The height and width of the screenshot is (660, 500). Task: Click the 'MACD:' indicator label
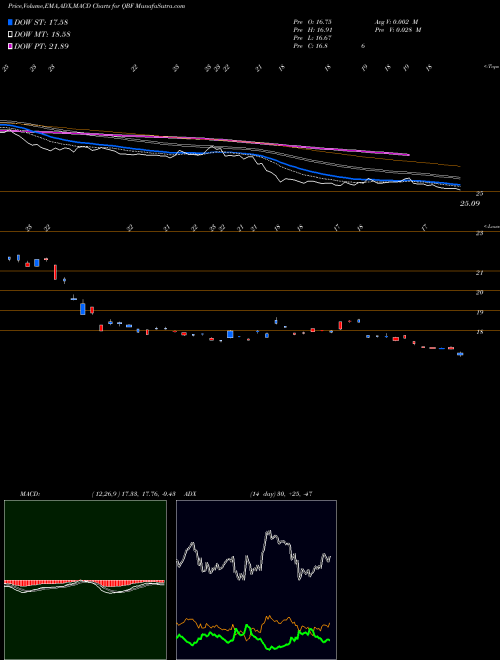(x=30, y=494)
